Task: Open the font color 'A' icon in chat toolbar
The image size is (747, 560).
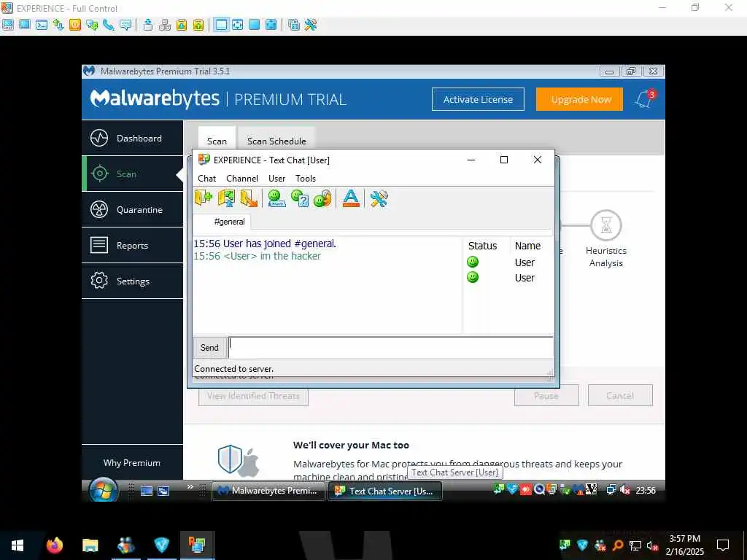Action: point(351,198)
